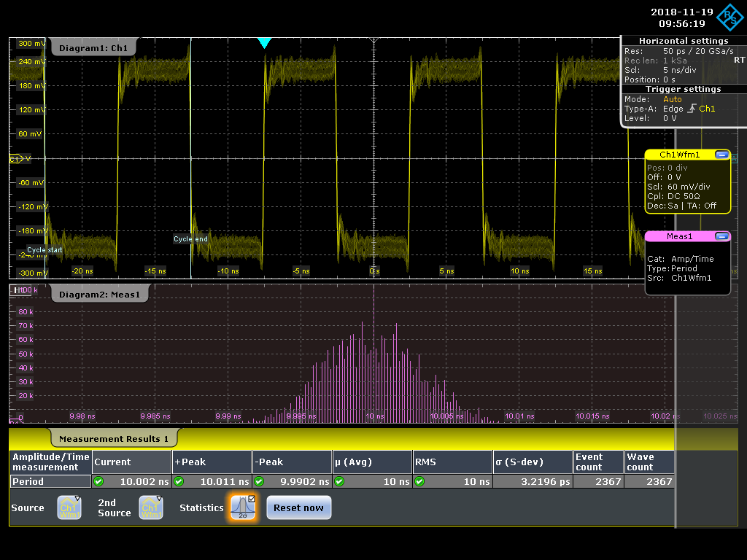Click the Rohde & Schwarz logo icon

730,17
